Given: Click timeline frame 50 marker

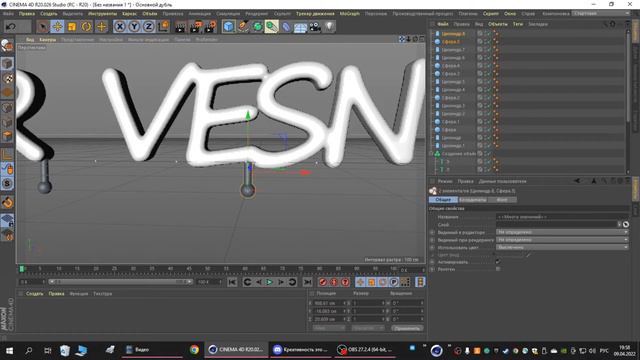Looking at the screenshot, I should (x=207, y=269).
